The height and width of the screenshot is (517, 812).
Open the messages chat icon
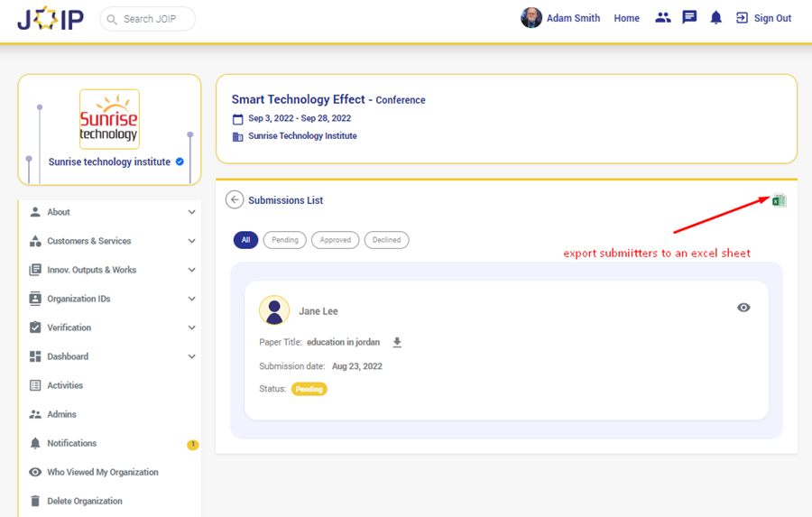coord(689,18)
